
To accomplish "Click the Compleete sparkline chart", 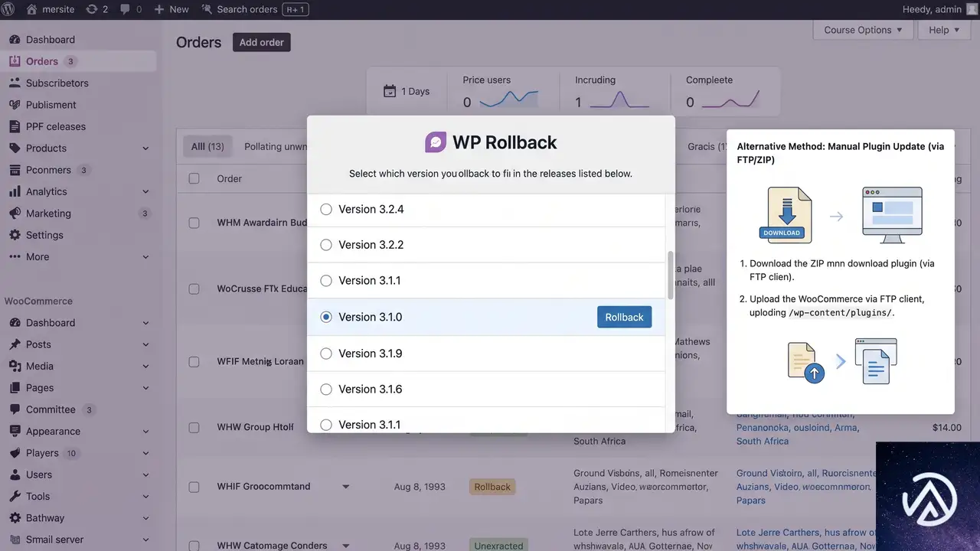I will click(731, 100).
